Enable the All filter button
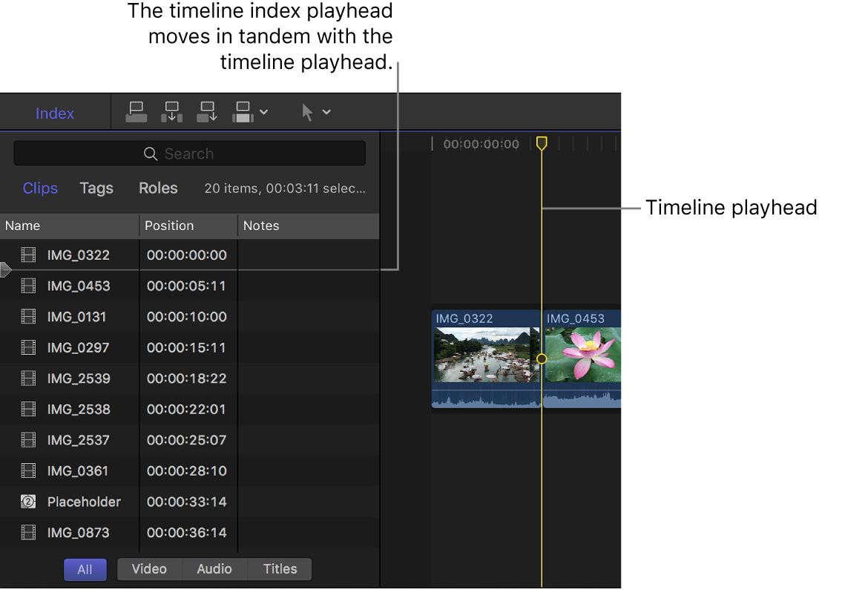The height and width of the screenshot is (590, 868). 85,569
